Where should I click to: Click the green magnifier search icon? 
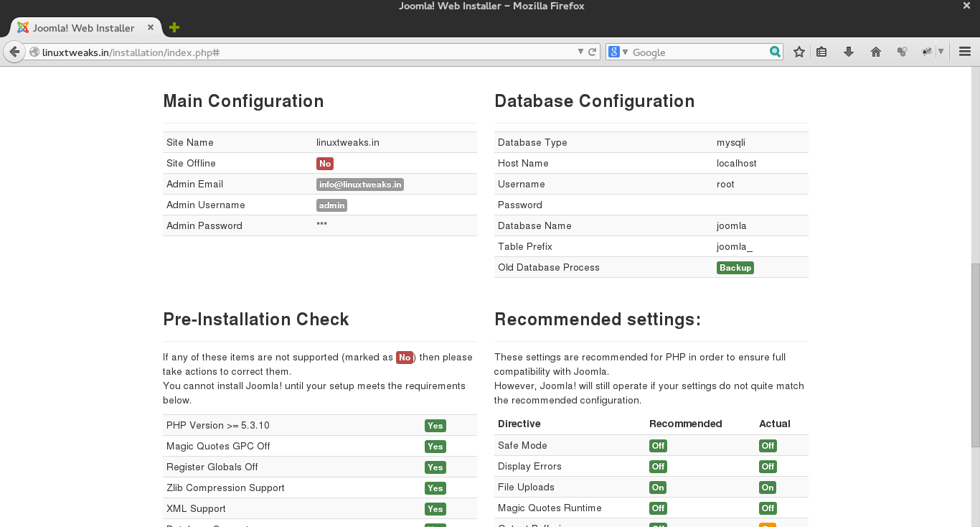click(x=775, y=52)
